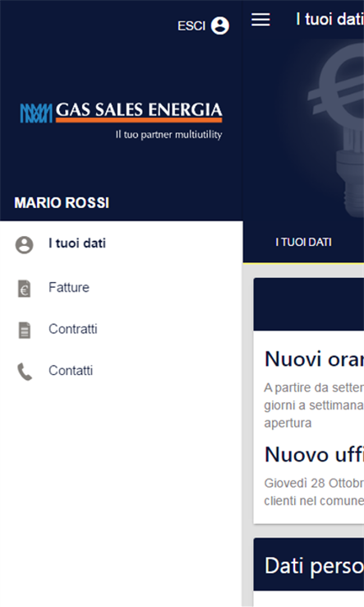Click the Giovedì 28 Ottobr... news text
The height and width of the screenshot is (607, 364).
pyautogui.click(x=314, y=492)
